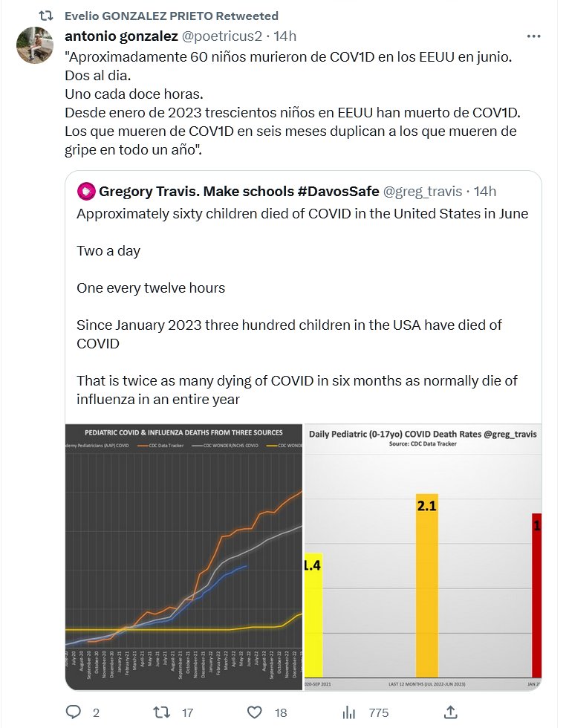This screenshot has width=569, height=728.
Task: Click the retweet arrows icon
Action: 160,712
